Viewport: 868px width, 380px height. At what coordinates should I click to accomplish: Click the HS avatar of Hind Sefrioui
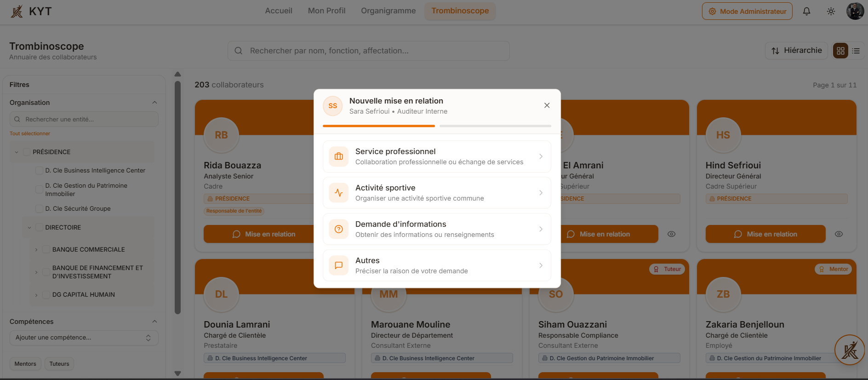(x=723, y=135)
